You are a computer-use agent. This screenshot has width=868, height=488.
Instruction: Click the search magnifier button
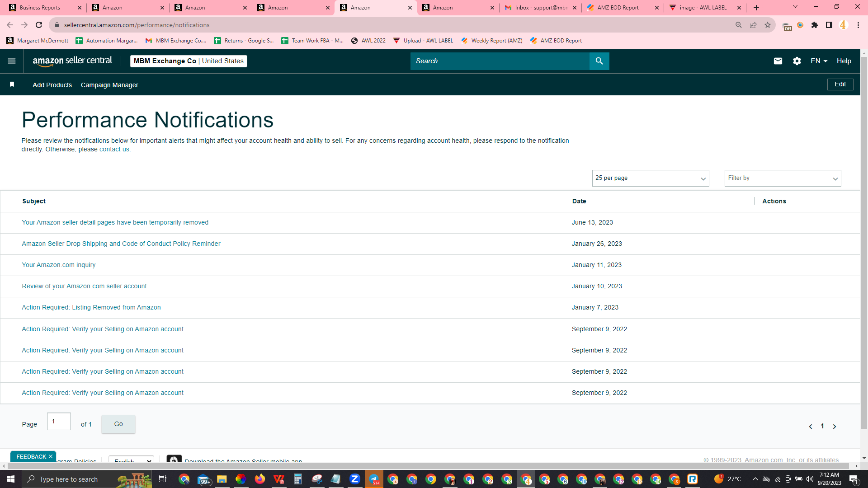(599, 61)
